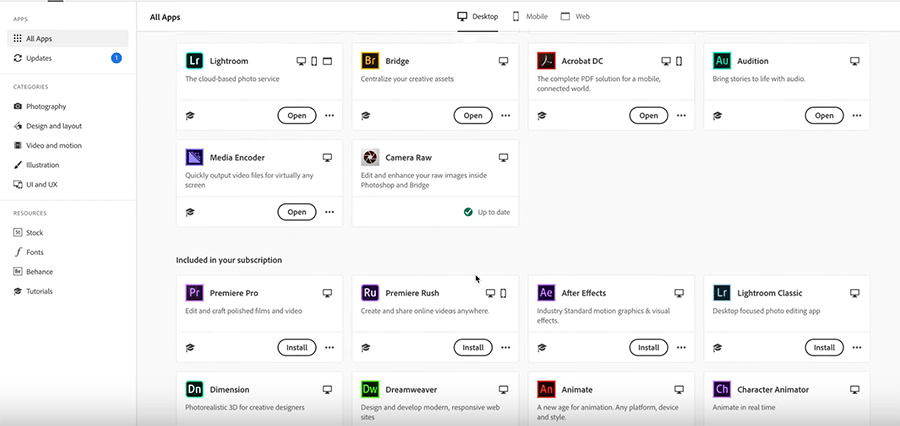Viewport: 900px width, 426px height.
Task: Open more options for After Effects
Action: (x=681, y=347)
